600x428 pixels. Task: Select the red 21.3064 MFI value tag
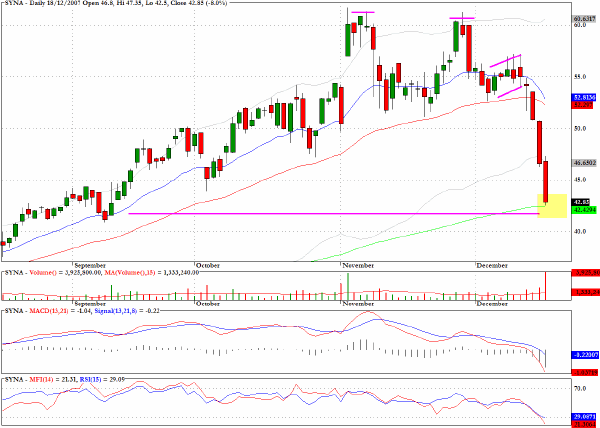pos(585,424)
